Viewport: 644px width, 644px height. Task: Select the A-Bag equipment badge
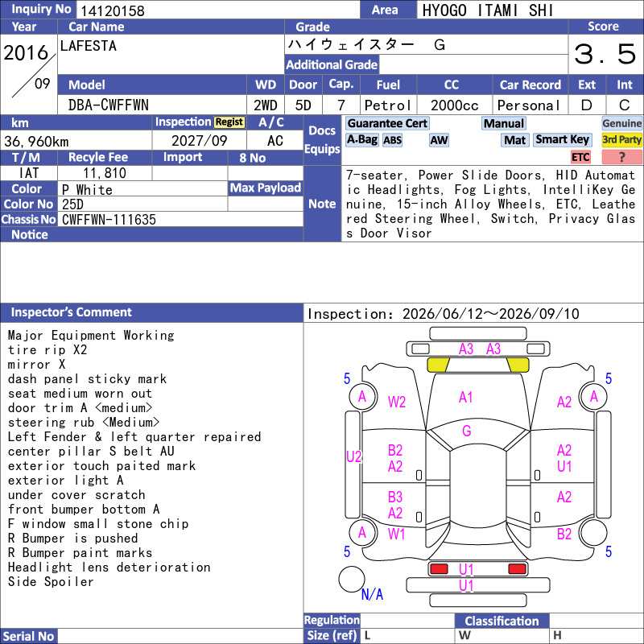tap(361, 139)
